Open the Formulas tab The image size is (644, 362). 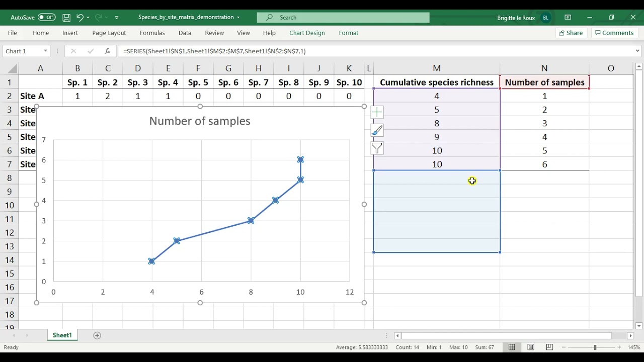tap(152, 33)
